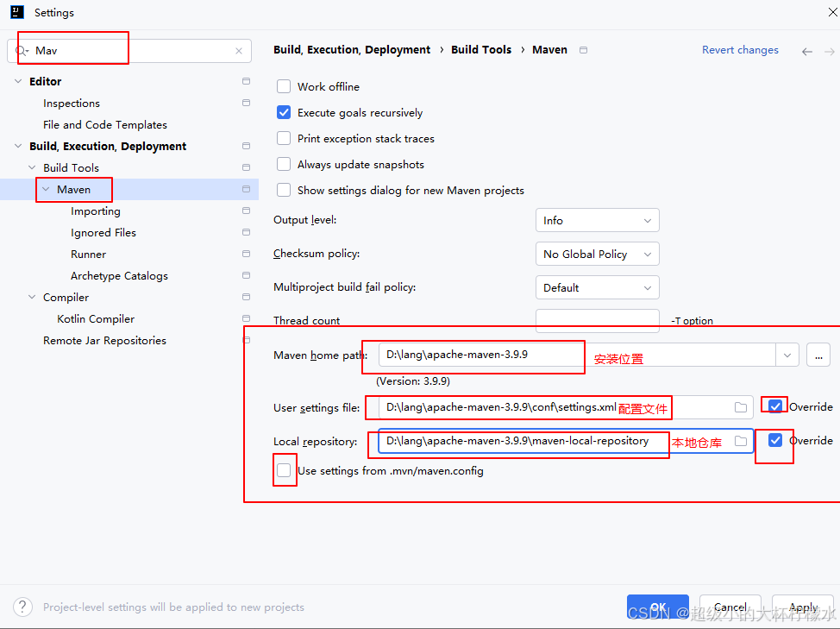Click the help question mark icon
Screen dimensions: 840x629
click(x=24, y=607)
